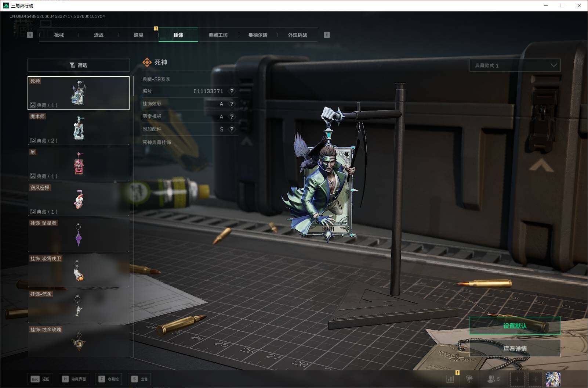Click the help icon beside 挂饰炫彩
Screen dimensions: 588x388
point(232,104)
